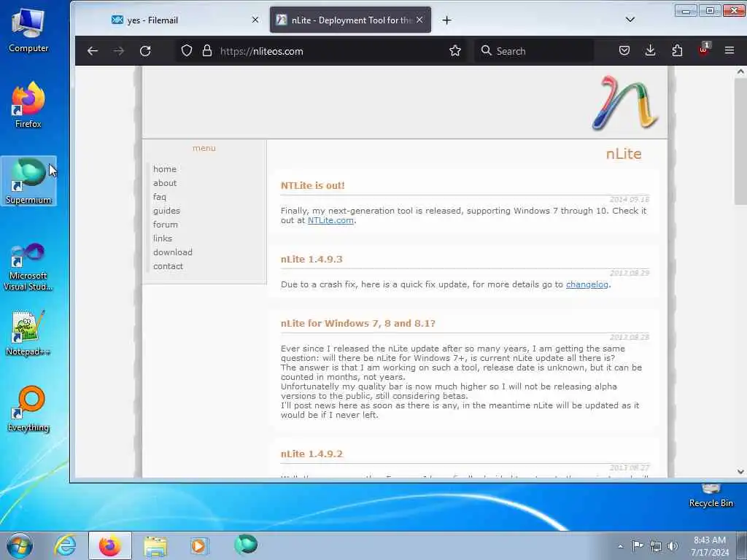Click the 'nLite 1.4.9.2' heading
Screen dimensions: 747x560
[x=311, y=454]
